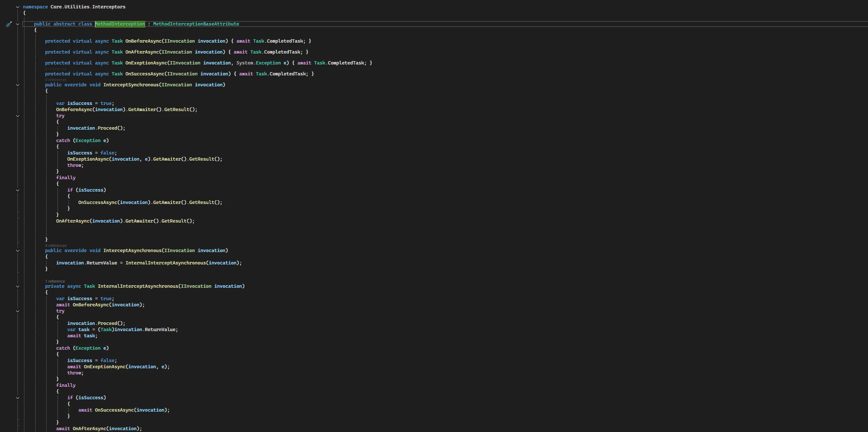
Task: Collapse try block inside InterceptSynchronous method
Action: click(17, 116)
